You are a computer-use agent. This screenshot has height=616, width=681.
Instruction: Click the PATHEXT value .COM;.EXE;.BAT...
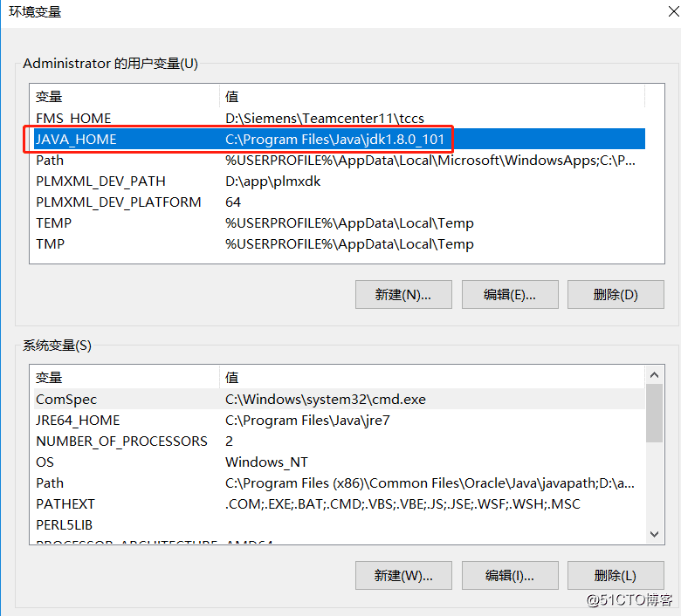coord(402,503)
